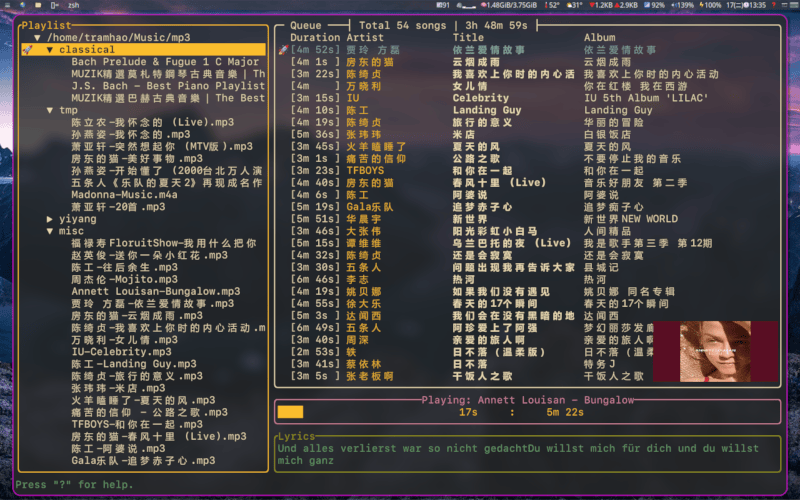The height and width of the screenshot is (500, 800).
Task: Select TFBOYS-和你在一起.mp3 file
Action: 137,424
